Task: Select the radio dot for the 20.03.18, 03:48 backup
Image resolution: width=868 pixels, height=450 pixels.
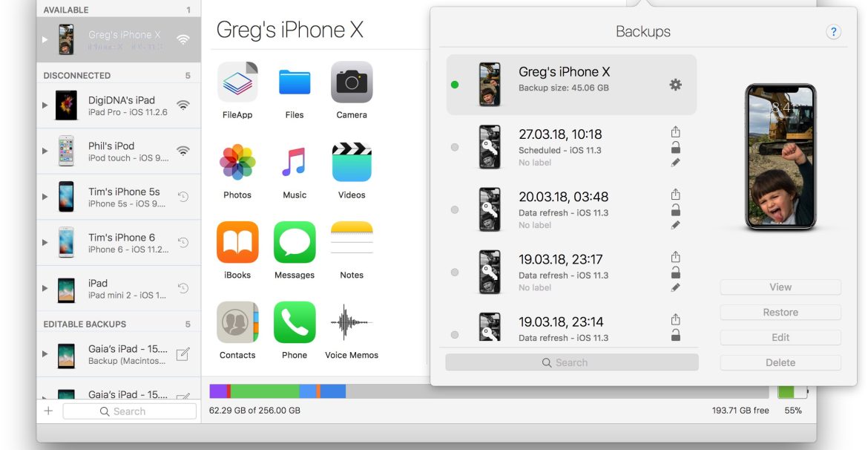Action: coord(455,210)
